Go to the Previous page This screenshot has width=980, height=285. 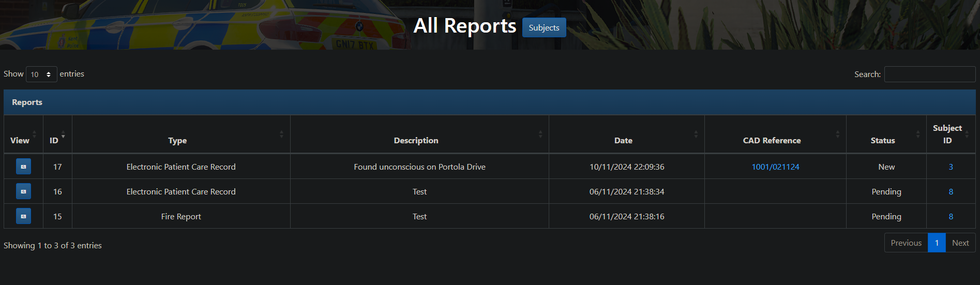point(906,243)
